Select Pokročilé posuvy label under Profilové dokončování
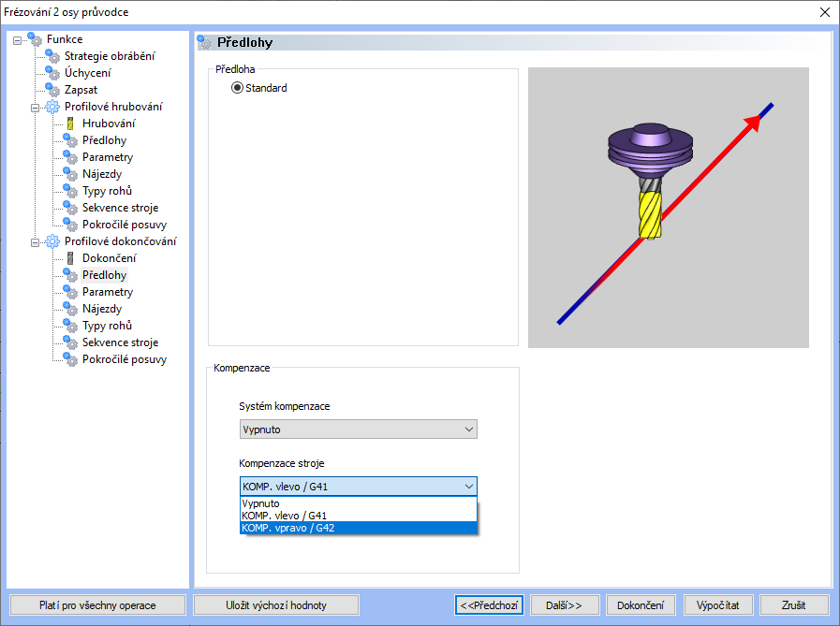 pos(125,359)
